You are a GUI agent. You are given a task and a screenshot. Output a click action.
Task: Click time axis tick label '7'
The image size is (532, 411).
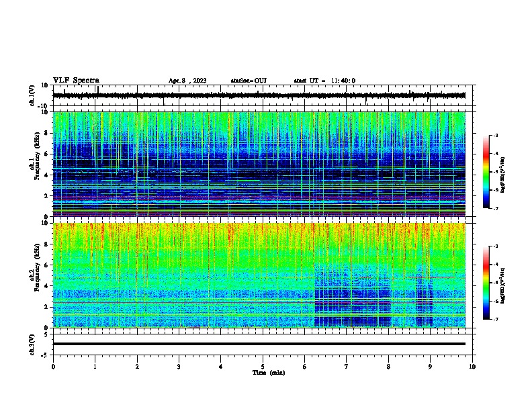pyautogui.click(x=347, y=367)
